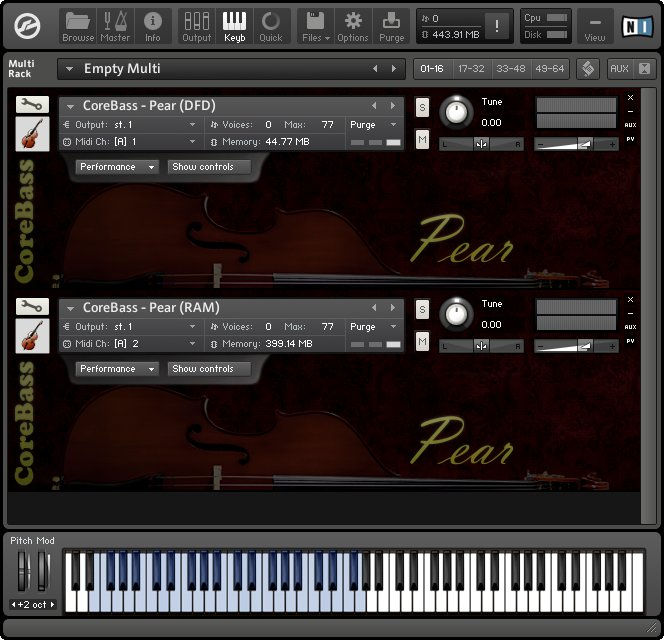Viewport: 664px width, 640px height.
Task: Open Performance dropdown on Pear (RAM)
Action: click(x=117, y=369)
